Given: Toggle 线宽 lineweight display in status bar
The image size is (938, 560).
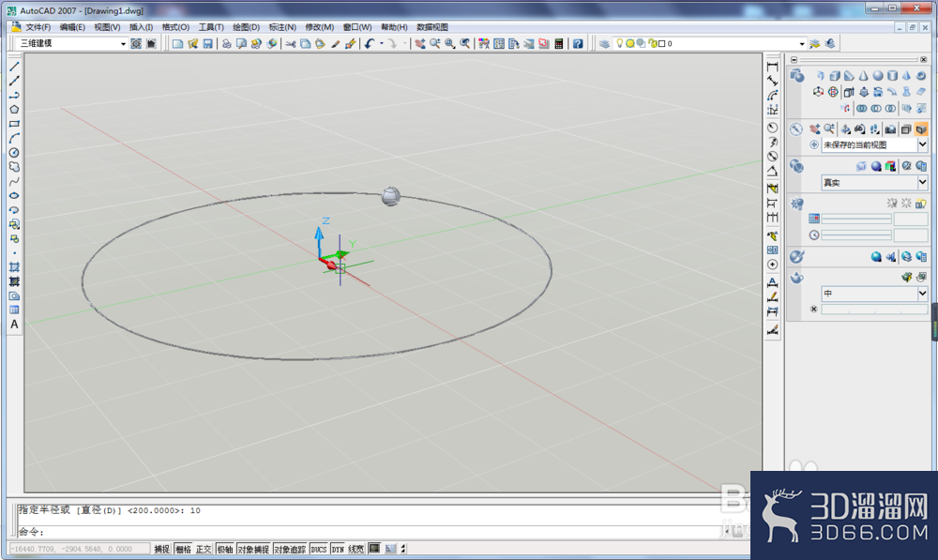Looking at the screenshot, I should tap(356, 549).
